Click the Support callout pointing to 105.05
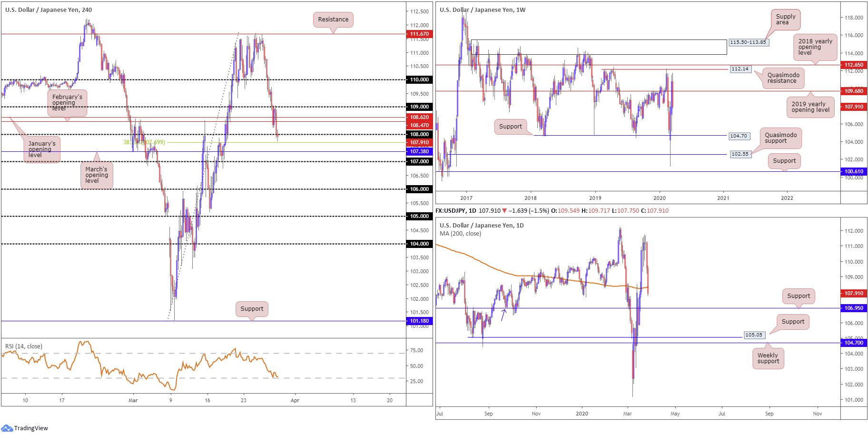The width and height of the screenshot is (868, 435). point(793,322)
